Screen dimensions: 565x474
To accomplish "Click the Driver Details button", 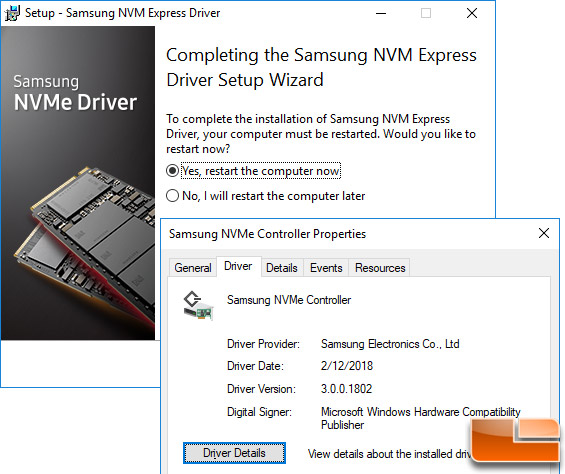I will [234, 453].
